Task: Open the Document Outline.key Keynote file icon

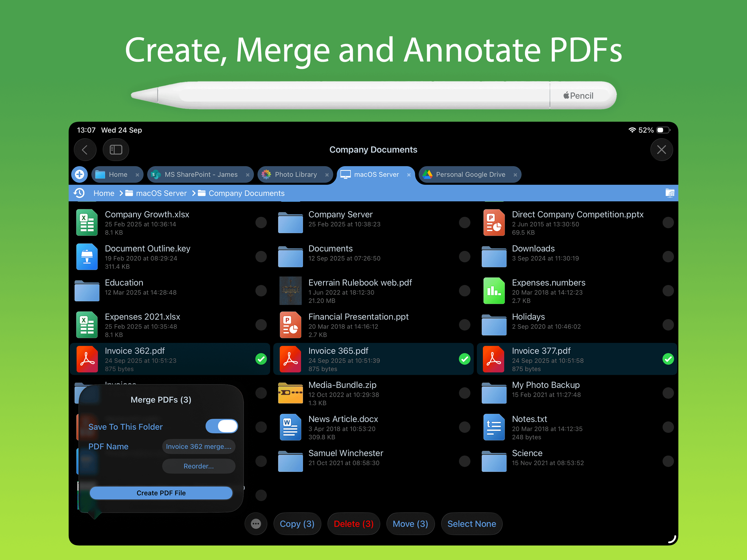Action: click(87, 257)
